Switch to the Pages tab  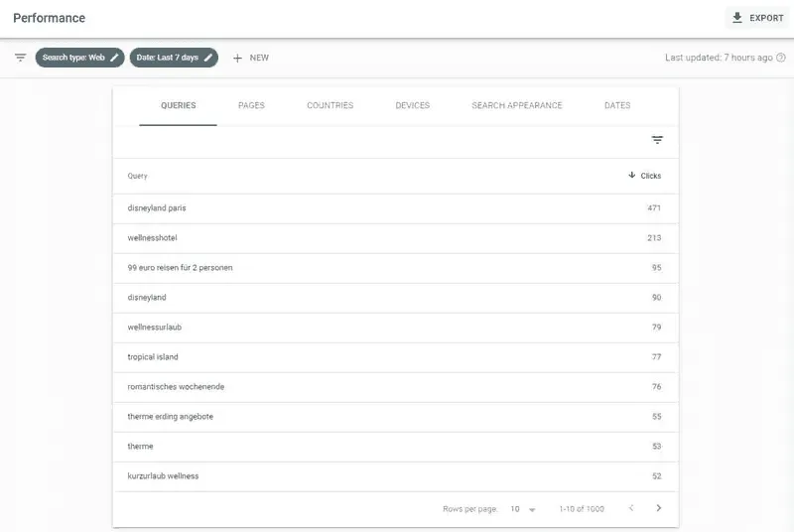pos(251,105)
